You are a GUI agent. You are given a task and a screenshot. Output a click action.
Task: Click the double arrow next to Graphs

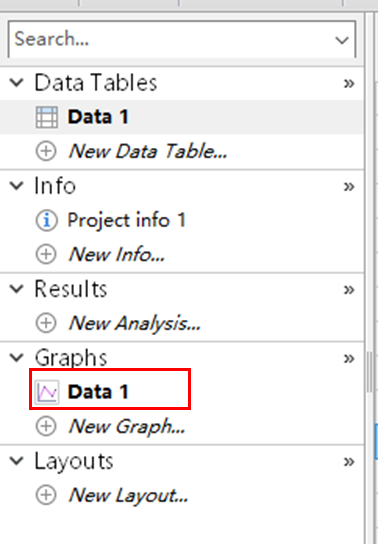pos(349,358)
